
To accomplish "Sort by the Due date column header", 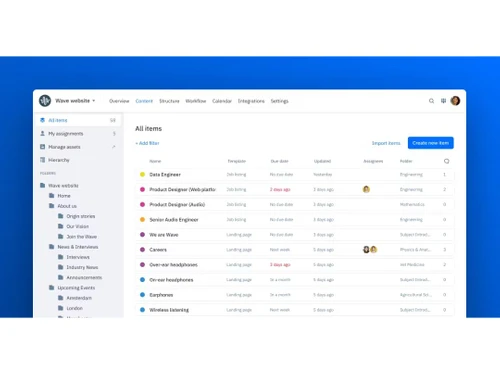I will coord(279,161).
